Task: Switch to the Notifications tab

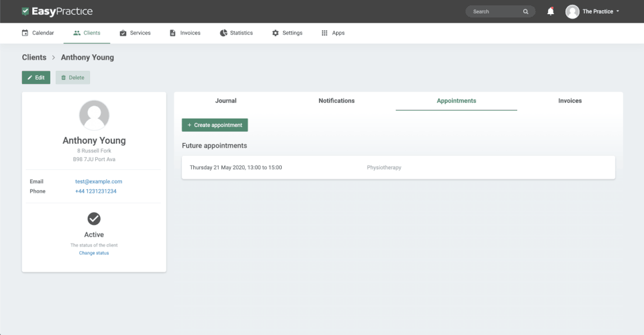Action: (x=336, y=101)
